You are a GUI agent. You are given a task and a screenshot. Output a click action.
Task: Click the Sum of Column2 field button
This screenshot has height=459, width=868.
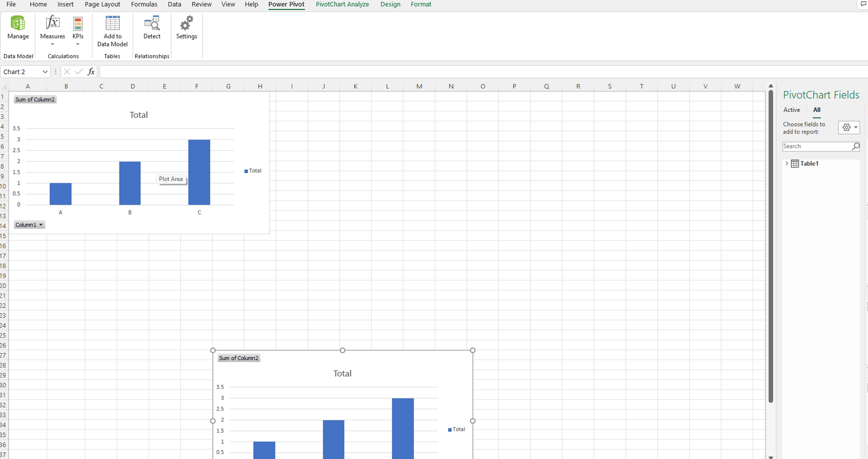[35, 100]
